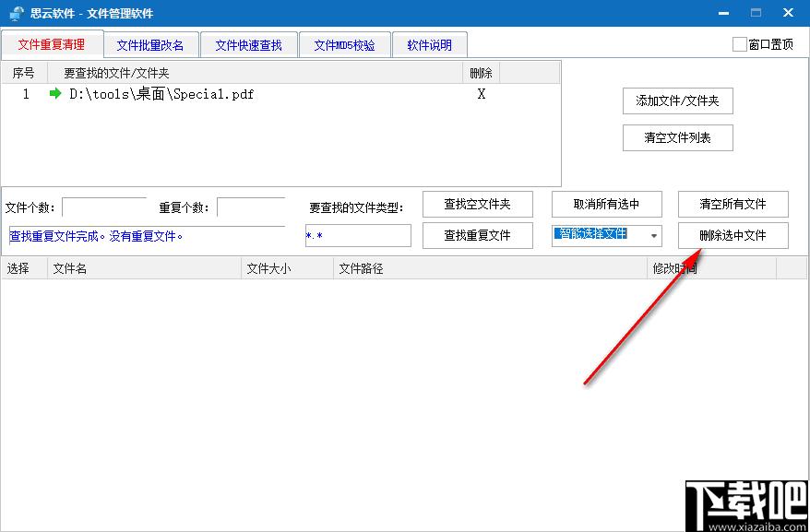Enable the 窗口置顶 checkbox
This screenshot has width=810, height=532.
(x=739, y=44)
